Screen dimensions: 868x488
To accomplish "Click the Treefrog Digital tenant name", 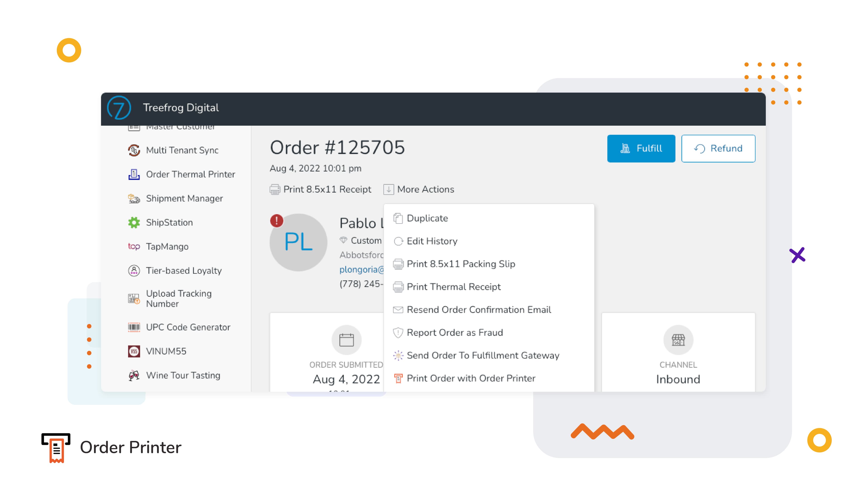I will point(181,108).
